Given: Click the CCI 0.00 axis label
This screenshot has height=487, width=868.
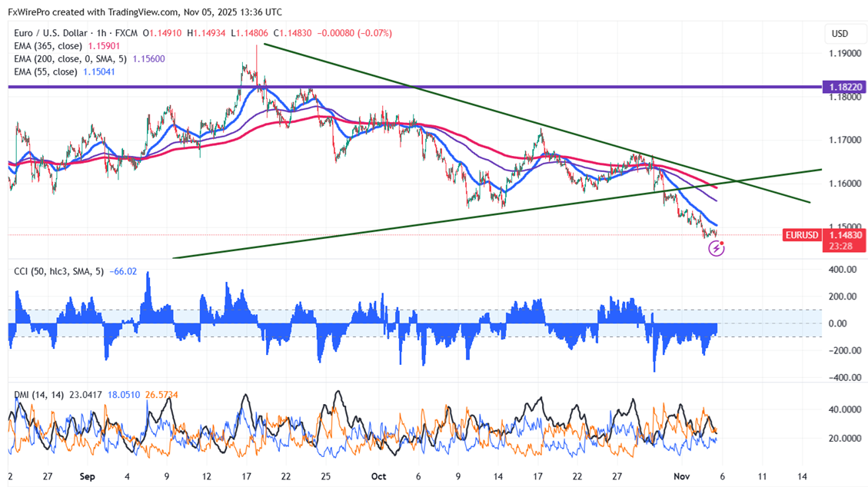Looking at the screenshot, I should point(838,323).
